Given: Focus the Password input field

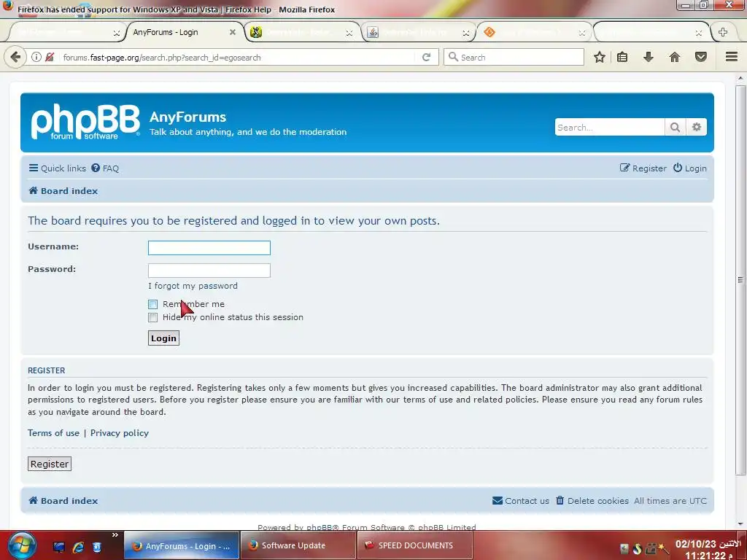Looking at the screenshot, I should coord(209,271).
